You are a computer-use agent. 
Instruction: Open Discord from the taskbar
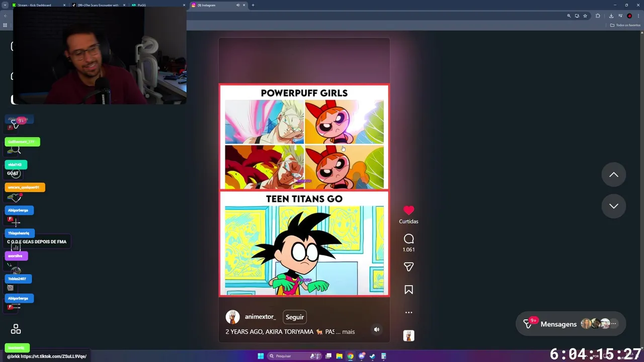tap(362, 356)
